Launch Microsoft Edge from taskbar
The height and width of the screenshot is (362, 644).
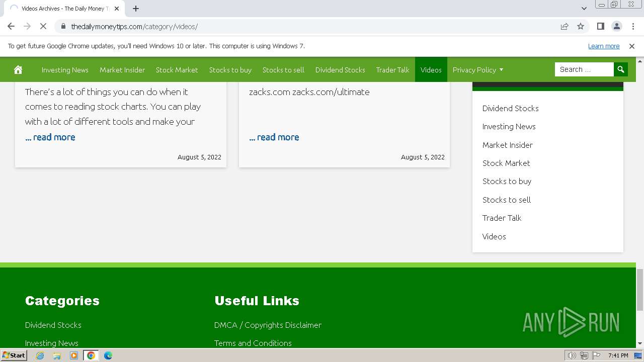click(x=108, y=355)
